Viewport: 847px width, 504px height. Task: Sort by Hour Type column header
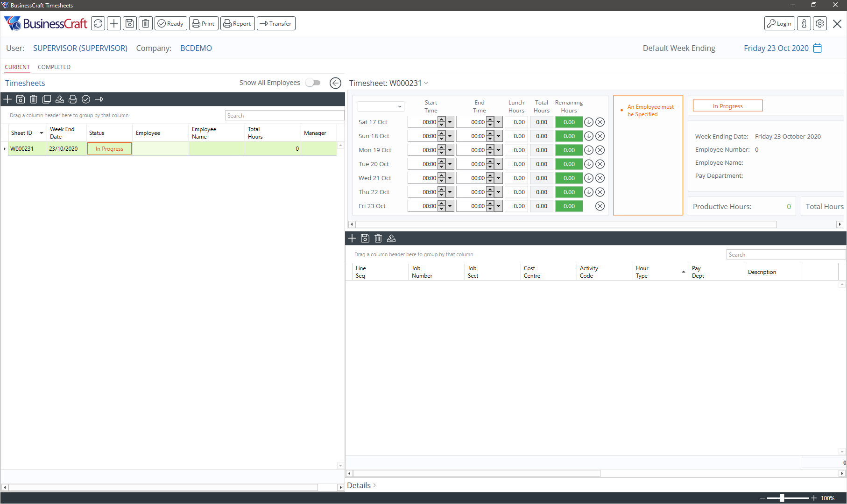pyautogui.click(x=661, y=272)
